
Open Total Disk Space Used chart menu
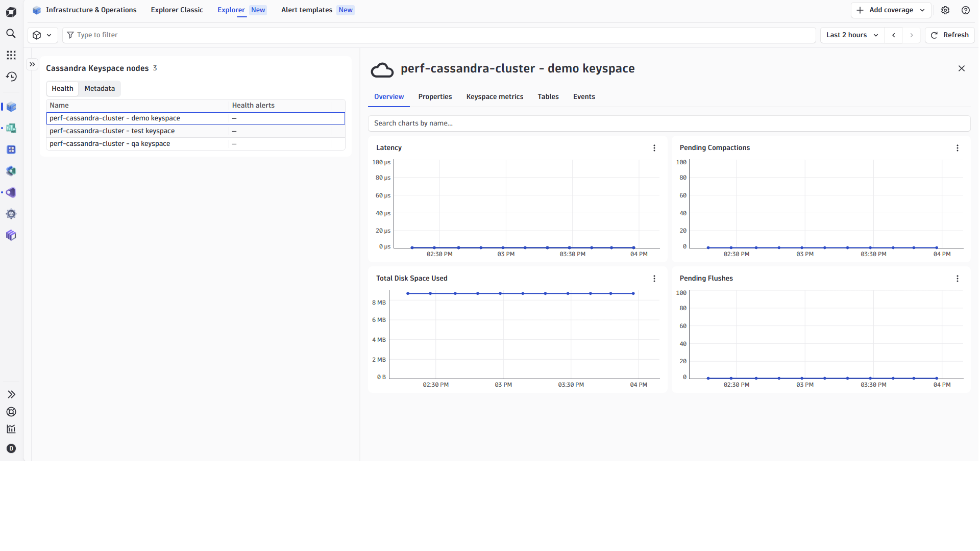(654, 279)
